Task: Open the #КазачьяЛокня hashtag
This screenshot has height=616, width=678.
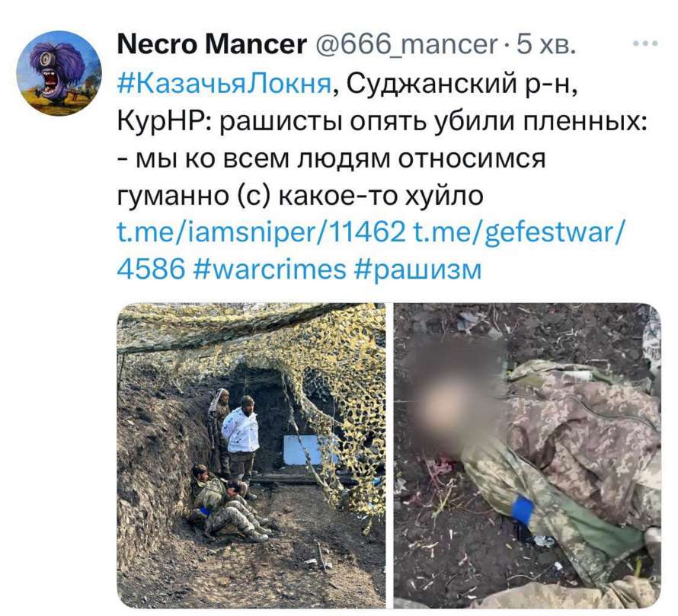Action: (x=225, y=83)
